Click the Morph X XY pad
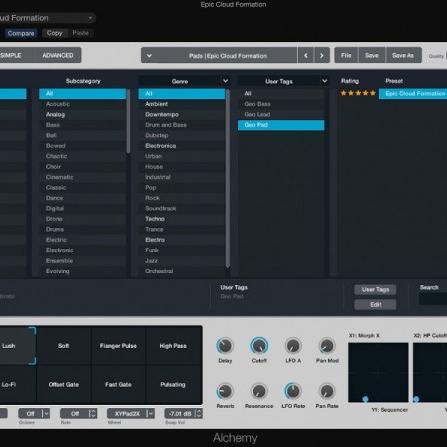This screenshot has width=447, height=447. tap(378, 372)
